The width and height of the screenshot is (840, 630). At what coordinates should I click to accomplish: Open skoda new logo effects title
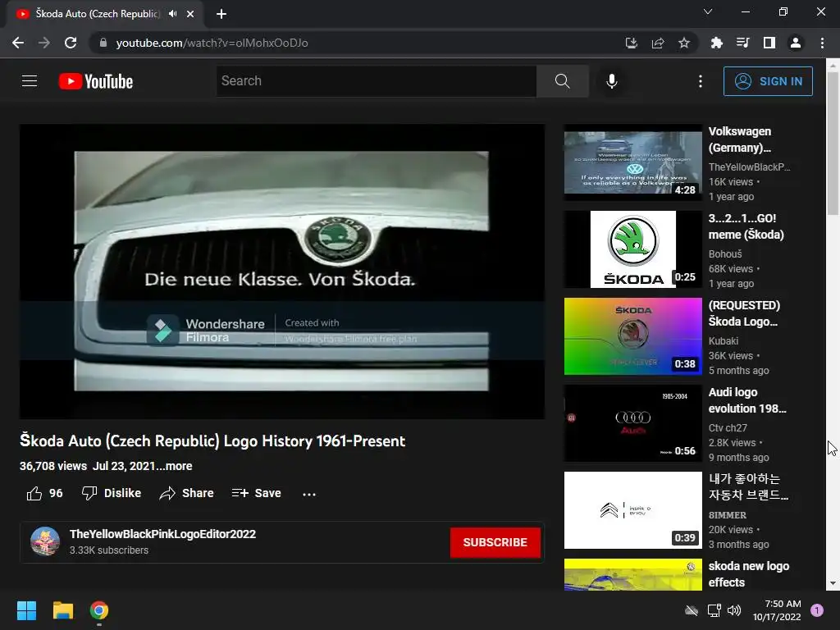(x=748, y=573)
